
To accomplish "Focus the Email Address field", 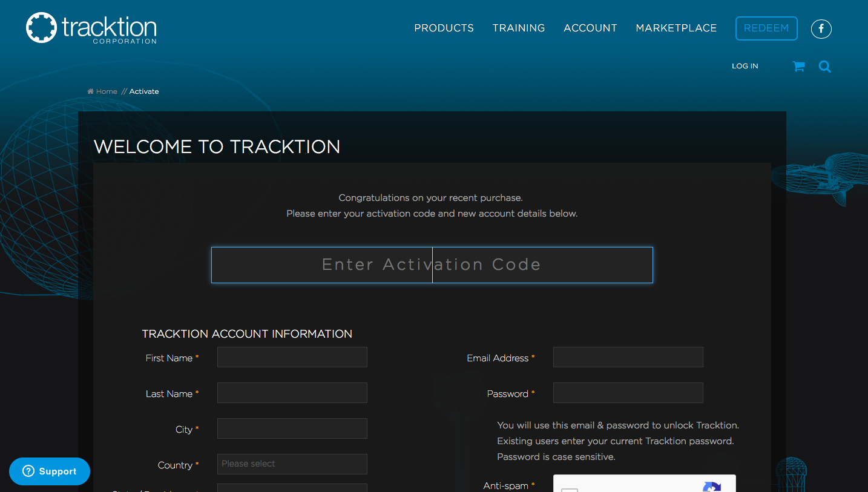I will click(x=628, y=357).
